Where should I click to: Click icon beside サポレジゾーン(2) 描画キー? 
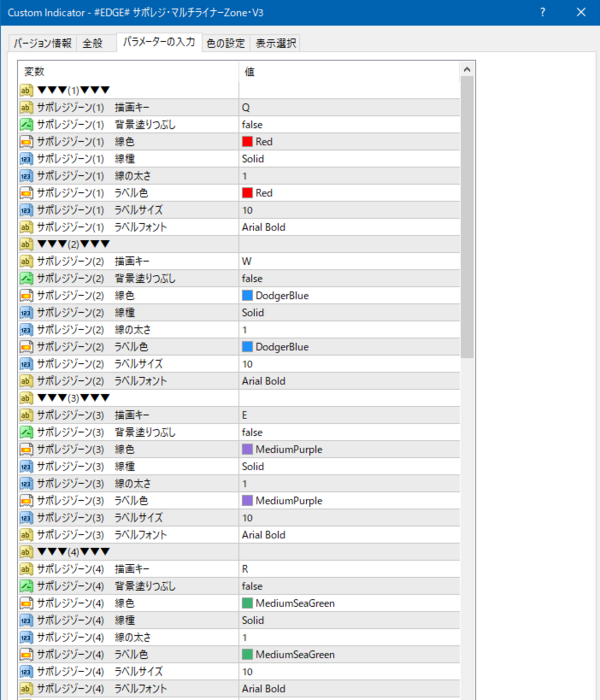pos(26,261)
